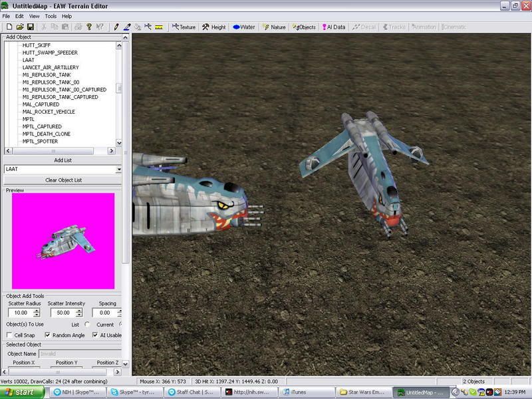The width and height of the screenshot is (532, 399).
Task: Select the Water mode button
Action: point(244,27)
